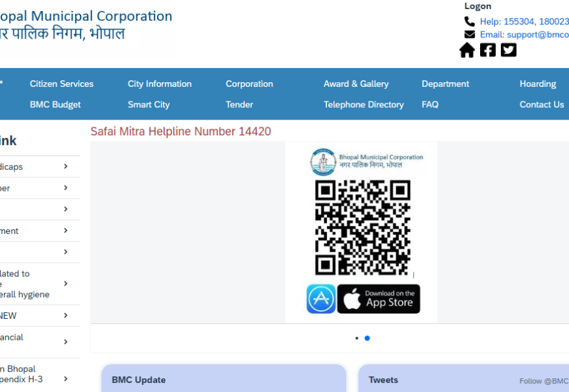
Task: Click the phone icon beside Help
Action: [470, 22]
